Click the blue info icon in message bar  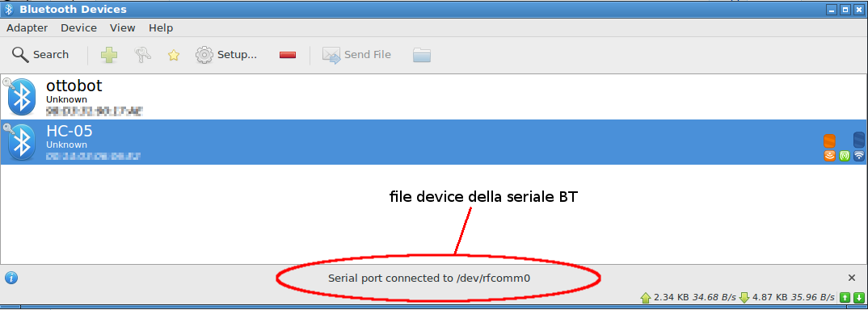(x=11, y=278)
